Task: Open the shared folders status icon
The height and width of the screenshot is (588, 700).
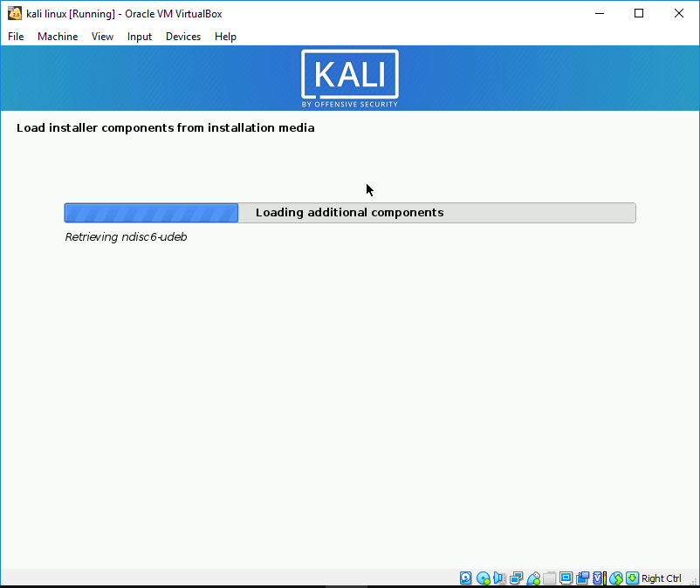Action: pos(549,578)
